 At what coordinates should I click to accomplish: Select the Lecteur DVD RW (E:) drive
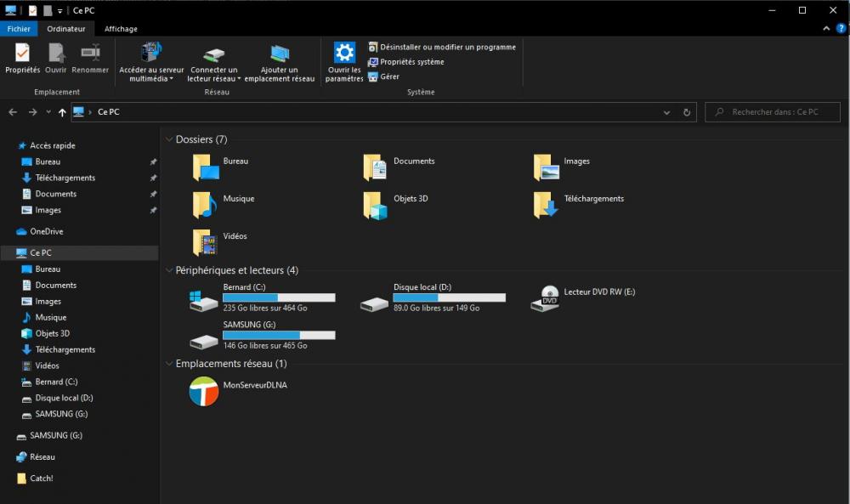[x=545, y=298]
